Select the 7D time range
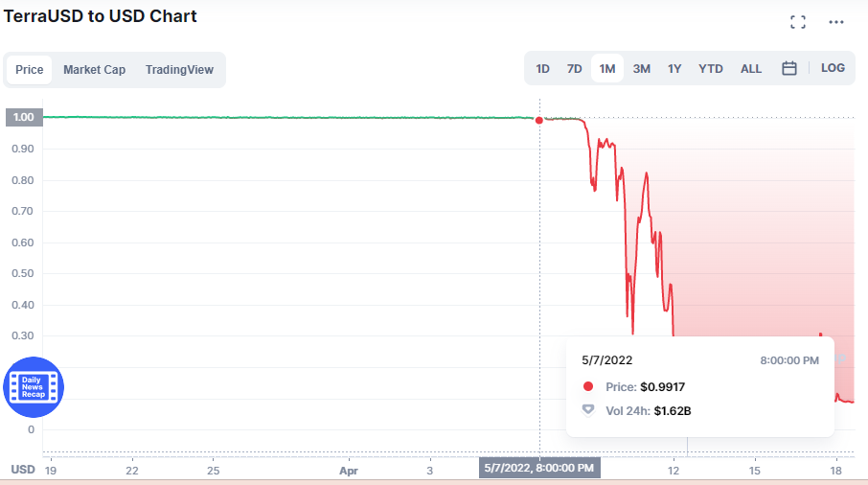Image resolution: width=868 pixels, height=485 pixels. [x=574, y=69]
